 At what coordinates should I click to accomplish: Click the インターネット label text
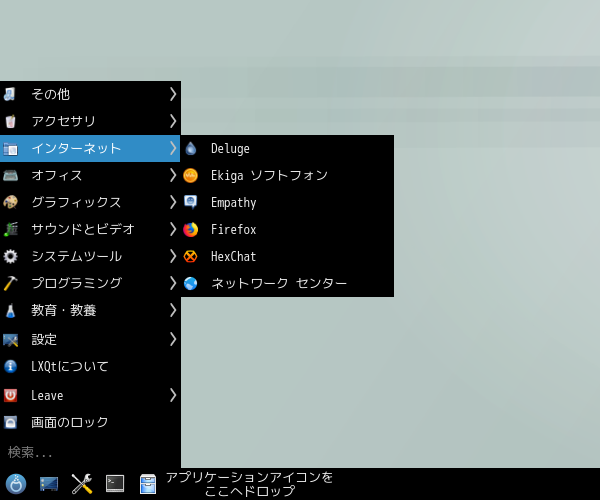(x=76, y=148)
